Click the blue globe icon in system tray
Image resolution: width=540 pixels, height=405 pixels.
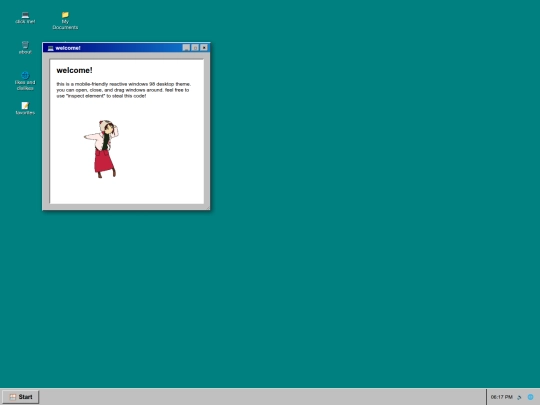pos(530,397)
